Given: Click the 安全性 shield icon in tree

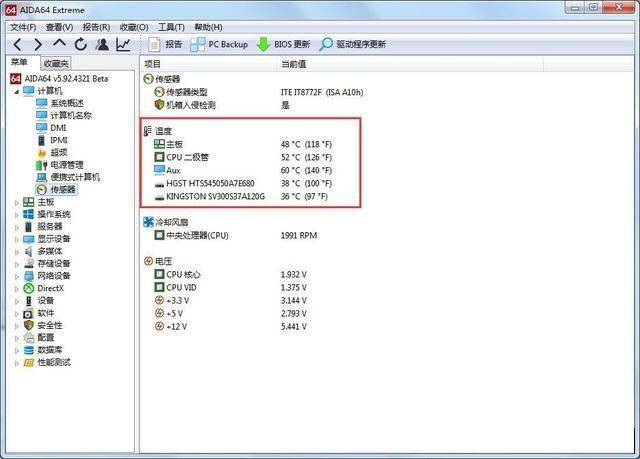Looking at the screenshot, I should [29, 326].
